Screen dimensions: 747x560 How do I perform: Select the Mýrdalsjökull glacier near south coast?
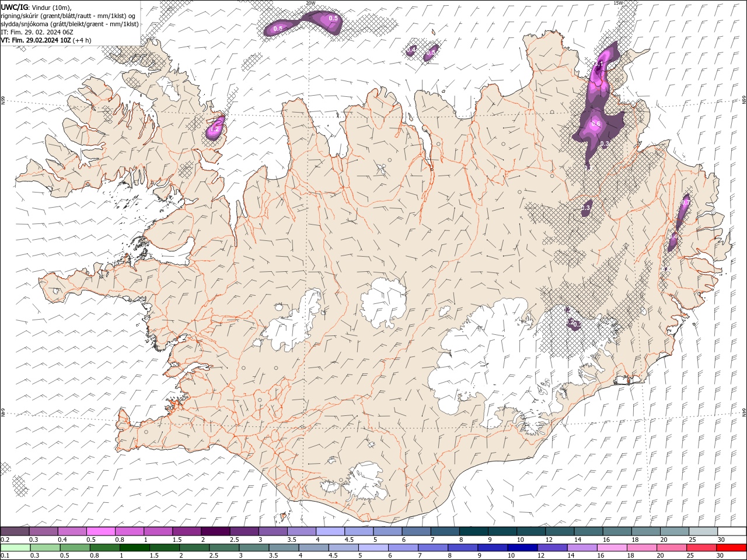[365, 482]
